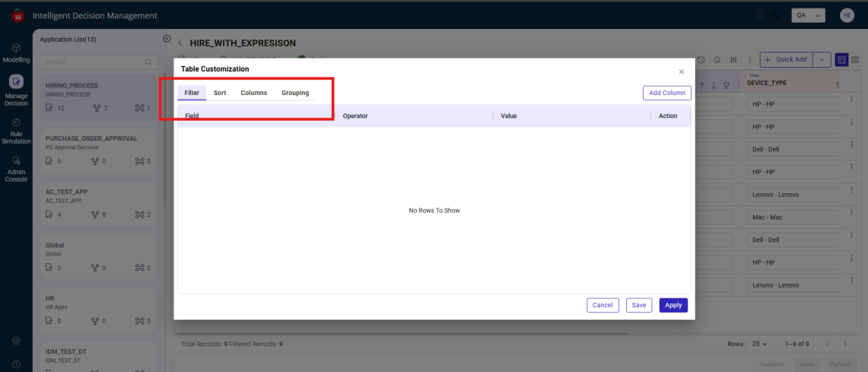Click HIRING_PROCESS decision count icon showing 12
The height and width of the screenshot is (372, 868).
(49, 108)
